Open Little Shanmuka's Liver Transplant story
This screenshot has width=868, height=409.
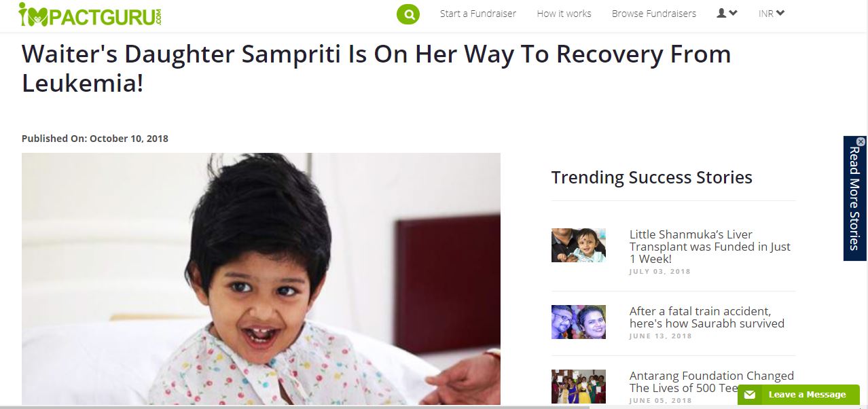pos(710,247)
